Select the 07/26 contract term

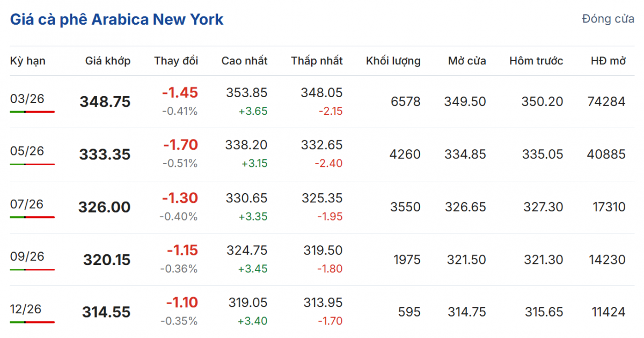27,204
